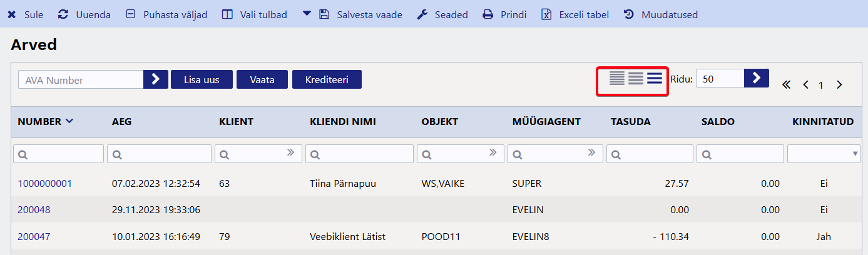Click the Prindi printer icon
Viewport: 868px width, 255px height.
pos(488,14)
